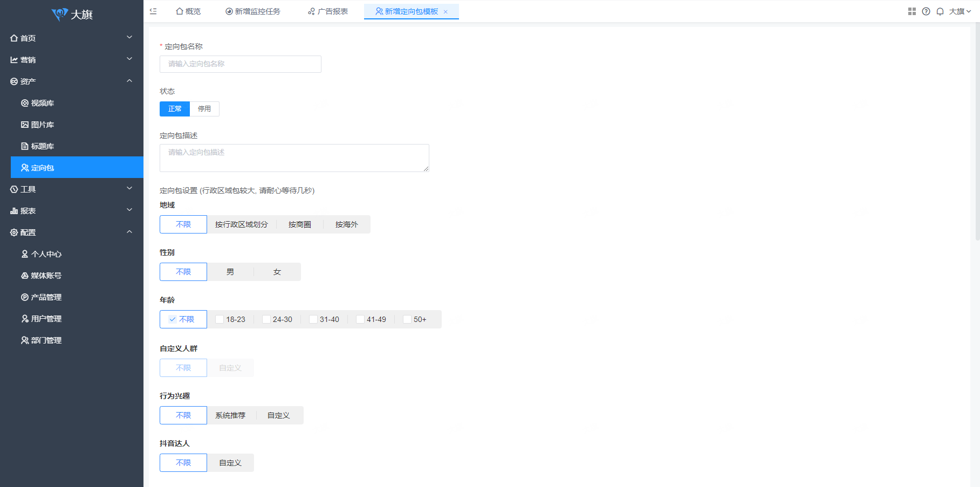Switch to the 新增监控任务 tab
The image size is (980, 487).
tap(252, 11)
